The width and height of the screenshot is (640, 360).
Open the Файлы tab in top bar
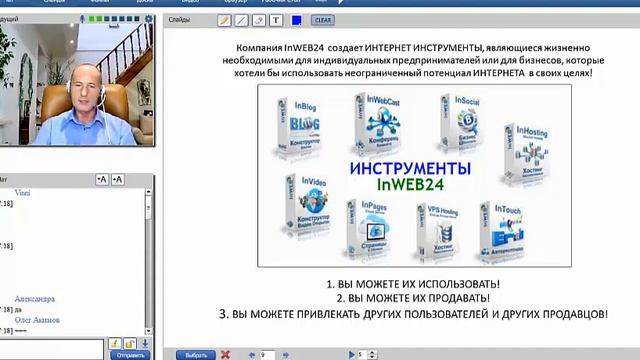point(100,1)
